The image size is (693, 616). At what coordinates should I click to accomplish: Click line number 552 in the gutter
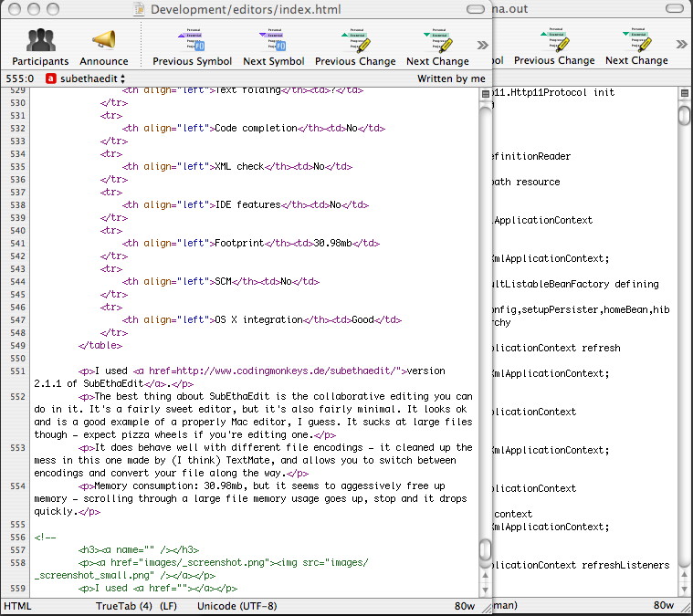[17, 396]
